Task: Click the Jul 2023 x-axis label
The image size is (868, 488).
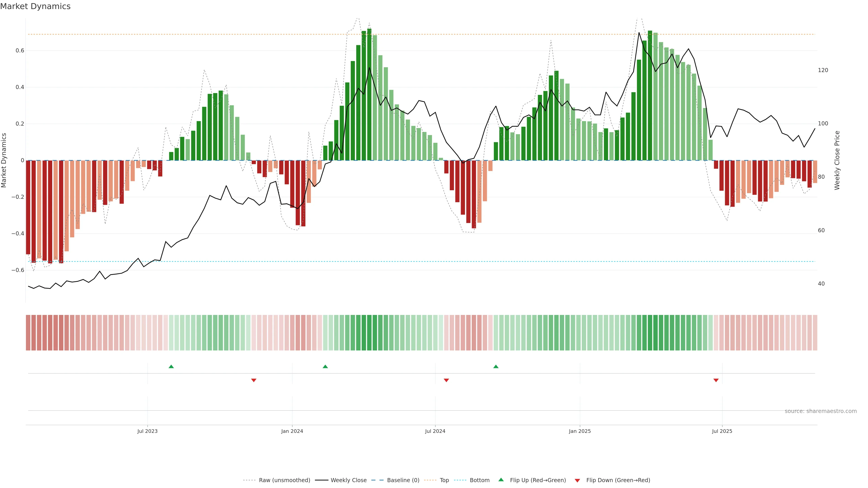Action: 147,431
